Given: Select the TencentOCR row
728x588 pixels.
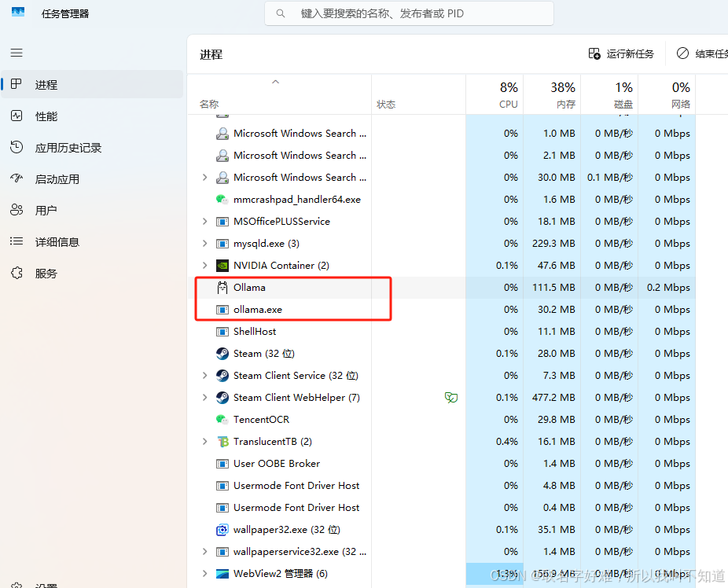Looking at the screenshot, I should [x=442, y=420].
